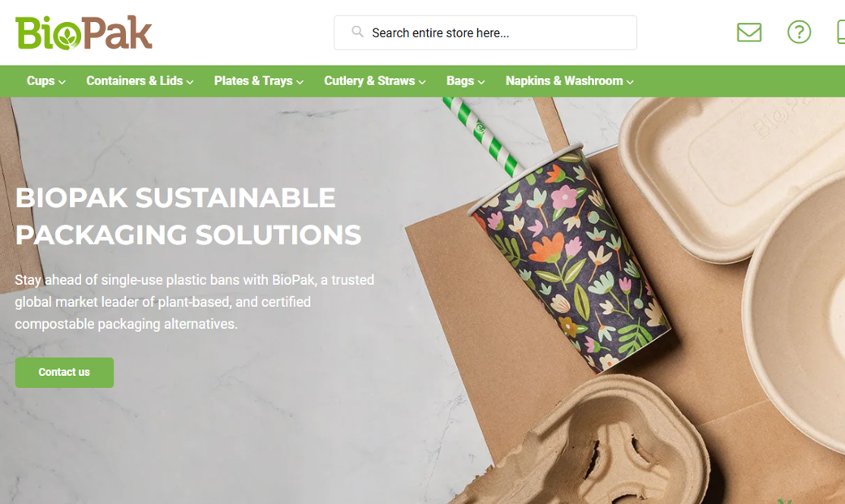845x504 pixels.
Task: Click the BioPak Sustainable Packaging Solutions heading
Action: point(188,216)
